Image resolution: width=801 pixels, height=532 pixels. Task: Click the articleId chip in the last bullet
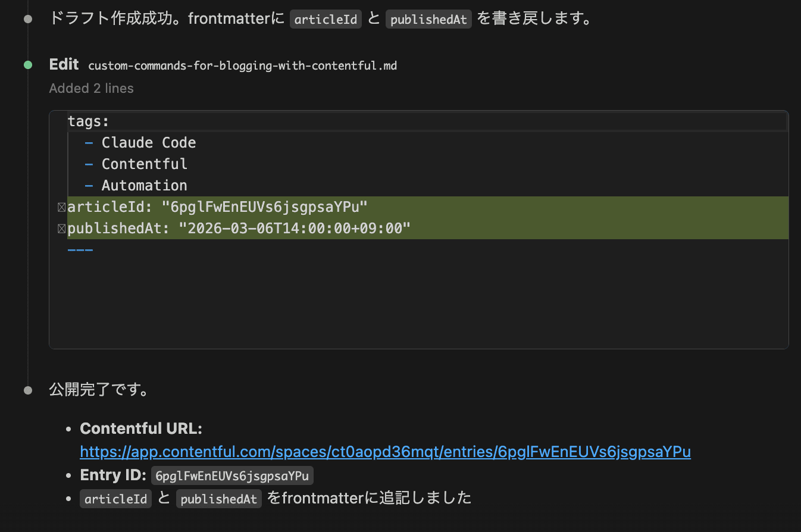(x=115, y=499)
